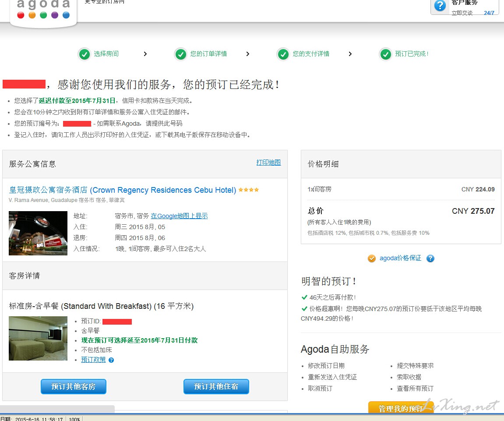Click hotel address V. Rama Avenue text
Screen dimensions: 504x421
coord(67,200)
